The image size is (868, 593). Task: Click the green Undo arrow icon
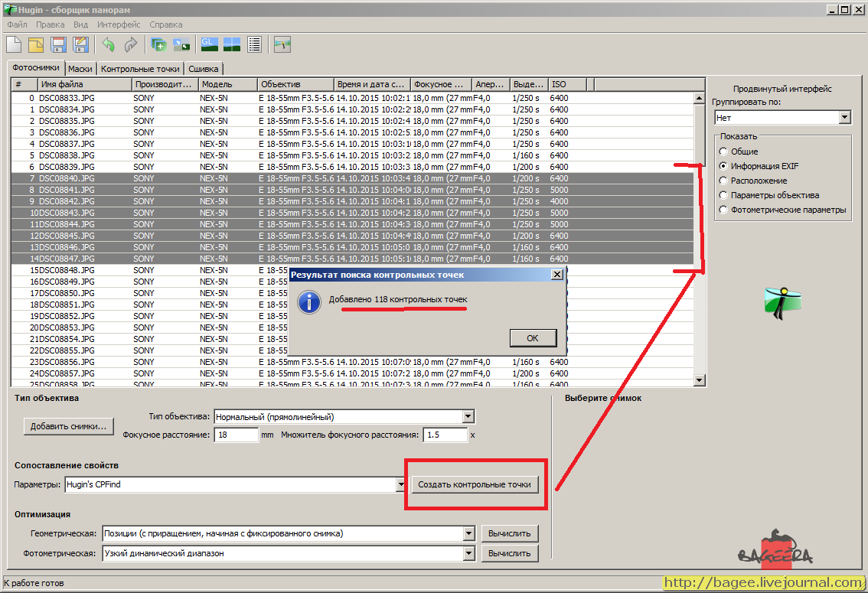tap(109, 44)
